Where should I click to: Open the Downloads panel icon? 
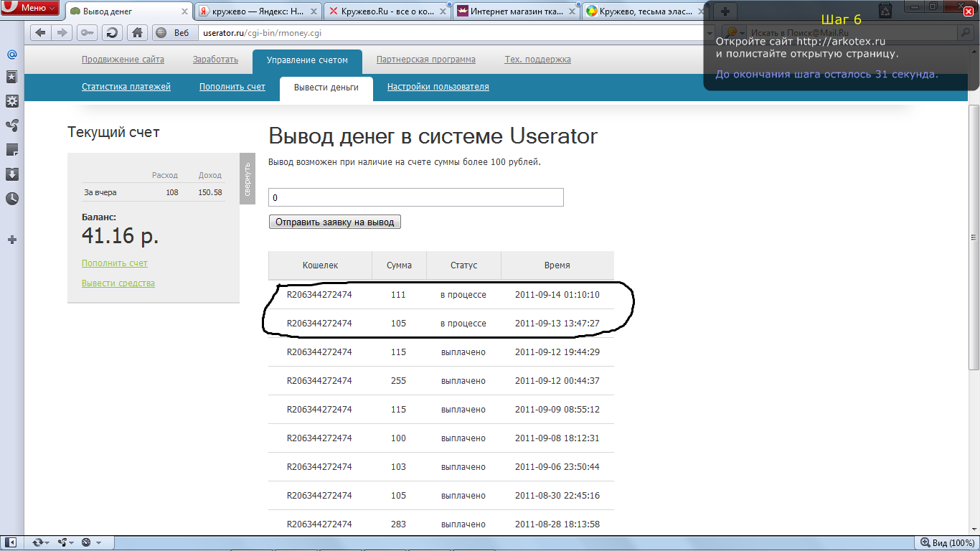coord(12,174)
